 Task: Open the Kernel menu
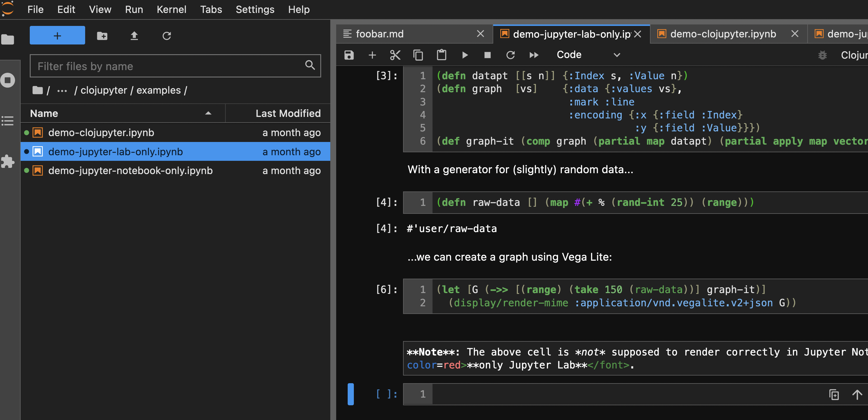[x=171, y=9]
